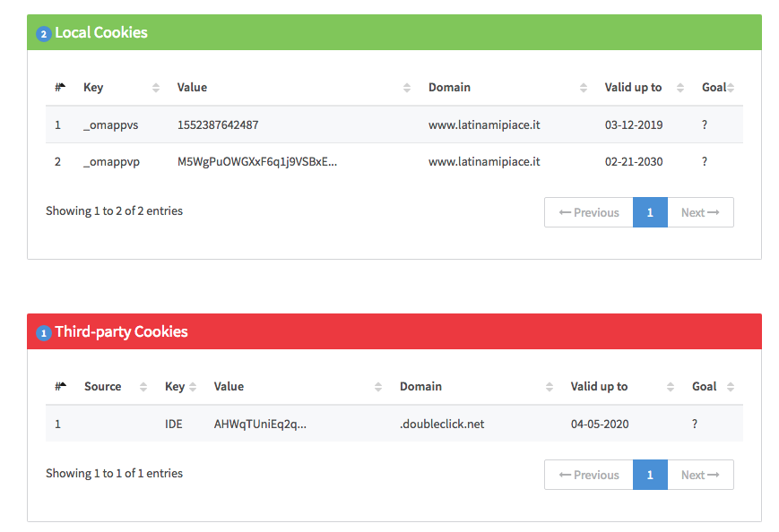Sort Third-party Cookies by Value column arrows
The height and width of the screenshot is (532, 779).
378,387
